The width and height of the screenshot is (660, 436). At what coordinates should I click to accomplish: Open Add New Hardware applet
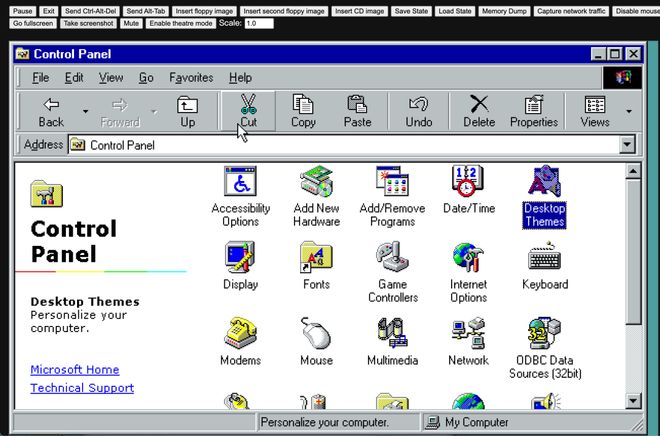[x=316, y=184]
